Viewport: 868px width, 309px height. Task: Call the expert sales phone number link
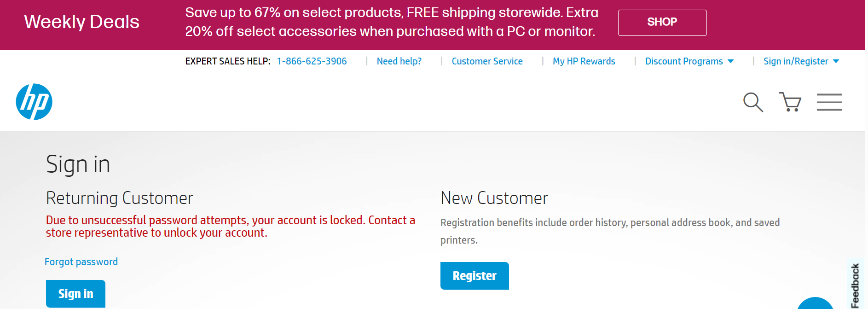(312, 61)
